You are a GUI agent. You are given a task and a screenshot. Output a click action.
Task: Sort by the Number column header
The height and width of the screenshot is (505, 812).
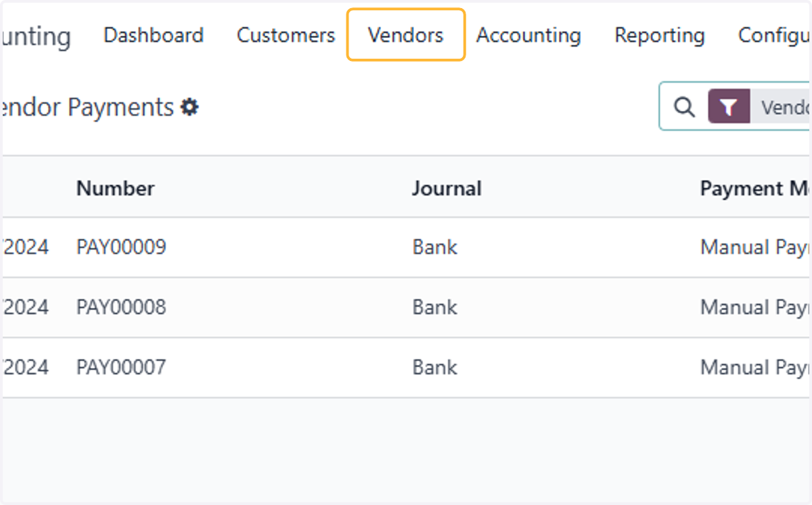coord(115,188)
